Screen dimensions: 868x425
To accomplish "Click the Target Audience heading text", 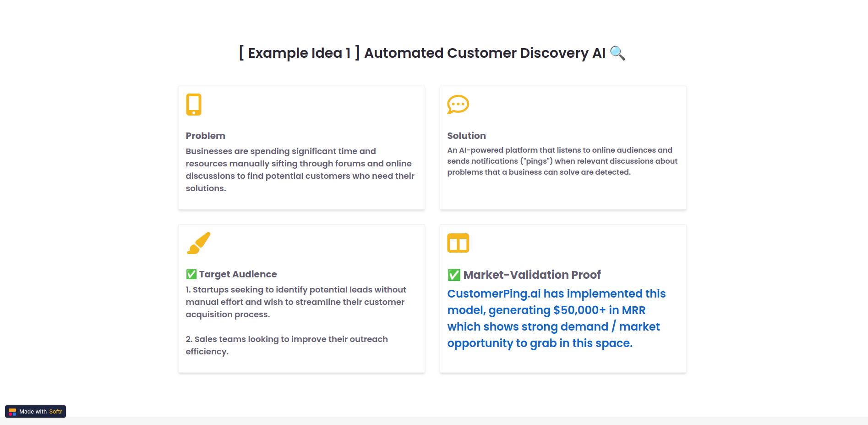I will (238, 274).
